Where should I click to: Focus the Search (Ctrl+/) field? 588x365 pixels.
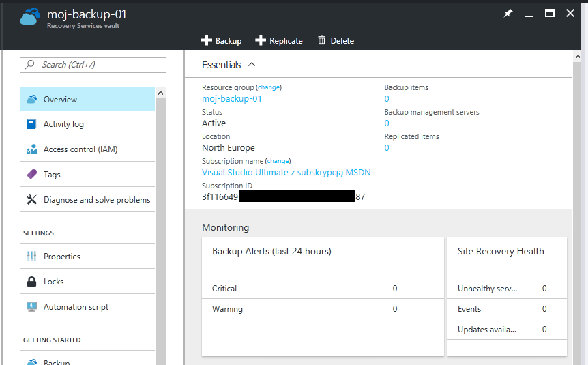pos(93,65)
